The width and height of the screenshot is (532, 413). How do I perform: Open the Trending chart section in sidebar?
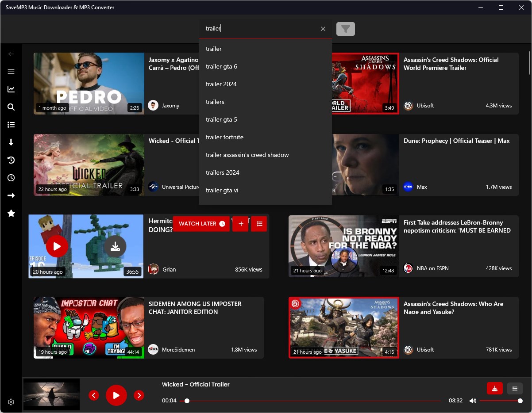(11, 89)
